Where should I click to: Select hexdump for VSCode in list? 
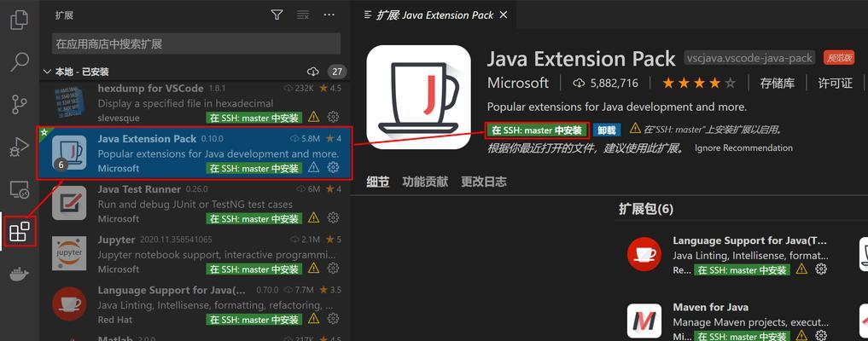tap(195, 103)
